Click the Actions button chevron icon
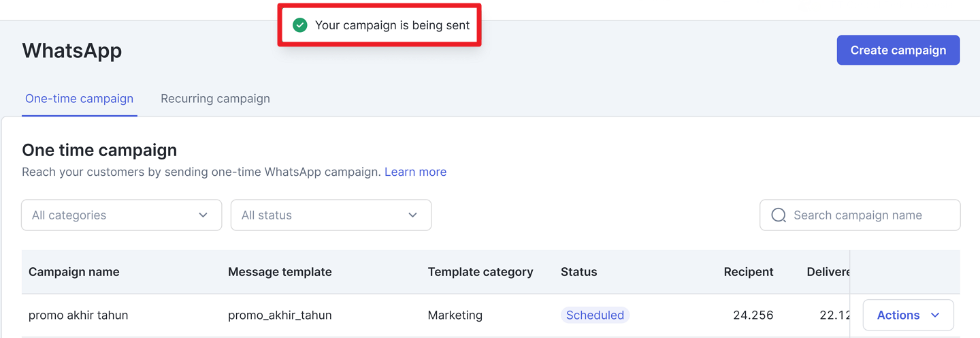Viewport: 980px width, 338px height. tap(935, 316)
